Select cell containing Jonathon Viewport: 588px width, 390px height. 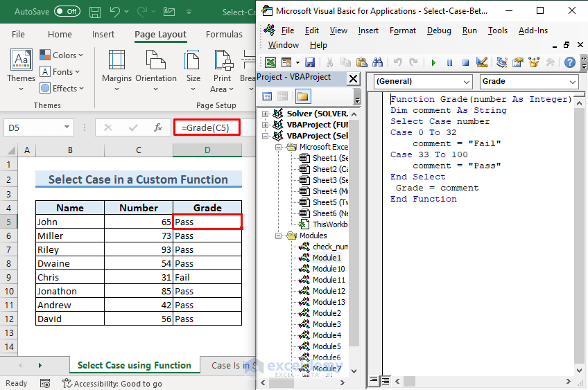click(70, 291)
